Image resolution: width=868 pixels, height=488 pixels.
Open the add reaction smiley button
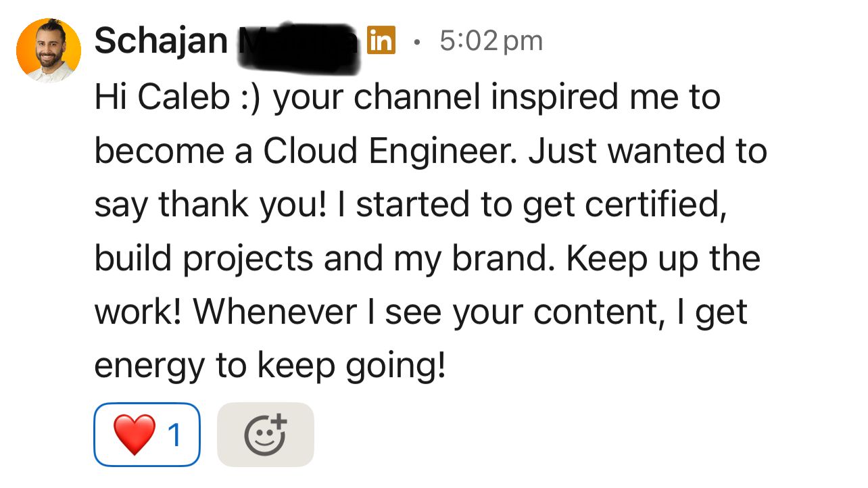(266, 434)
